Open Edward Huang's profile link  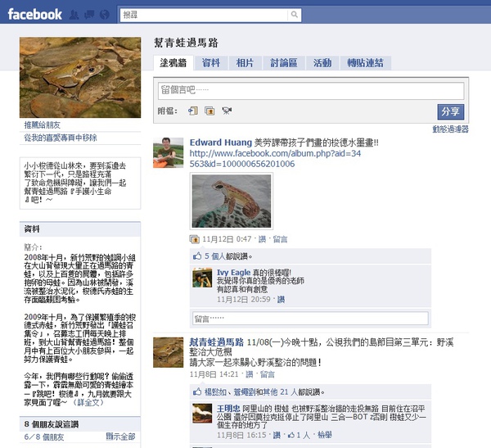[221, 143]
